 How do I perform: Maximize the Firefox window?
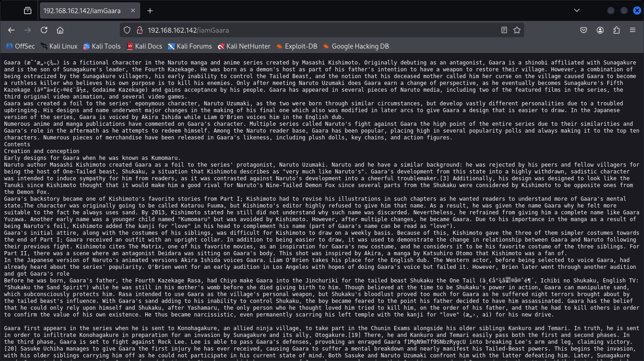[x=624, y=10]
